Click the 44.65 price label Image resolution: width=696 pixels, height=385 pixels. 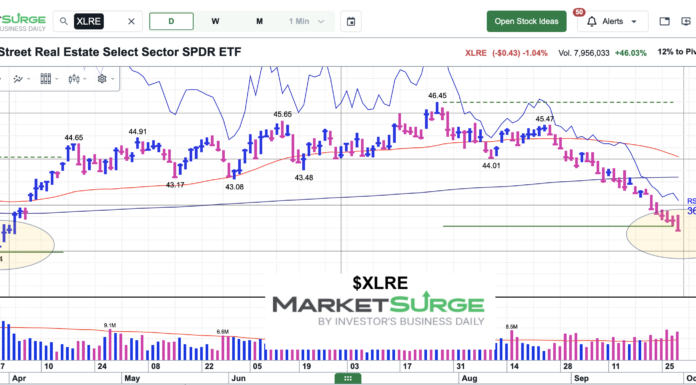(x=74, y=138)
